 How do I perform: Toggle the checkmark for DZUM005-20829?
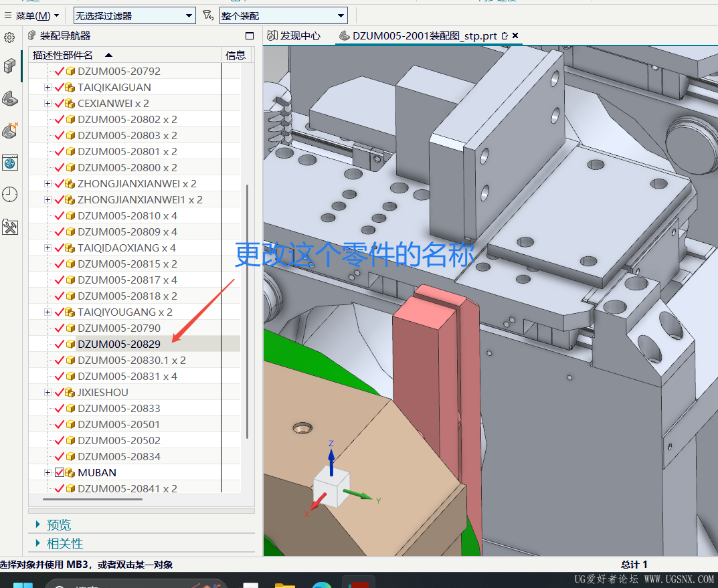pos(60,344)
